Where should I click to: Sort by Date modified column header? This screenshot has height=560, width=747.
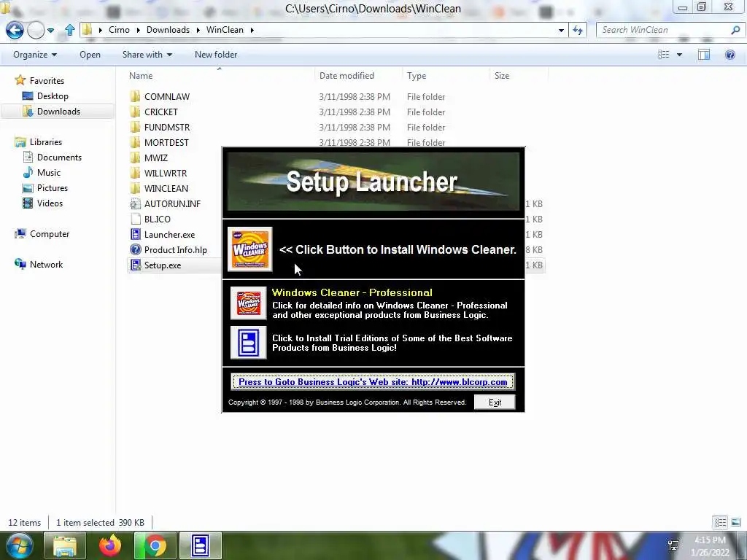347,76
